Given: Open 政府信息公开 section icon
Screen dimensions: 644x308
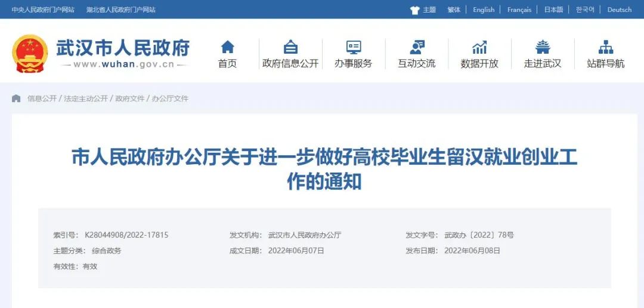Looking at the screenshot, I should (x=290, y=47).
